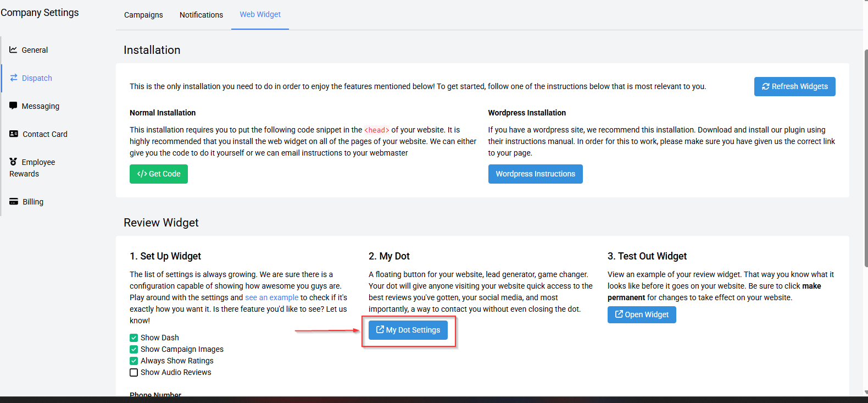This screenshot has height=403, width=868.
Task: Click the Messaging speech bubble icon
Action: tap(13, 106)
